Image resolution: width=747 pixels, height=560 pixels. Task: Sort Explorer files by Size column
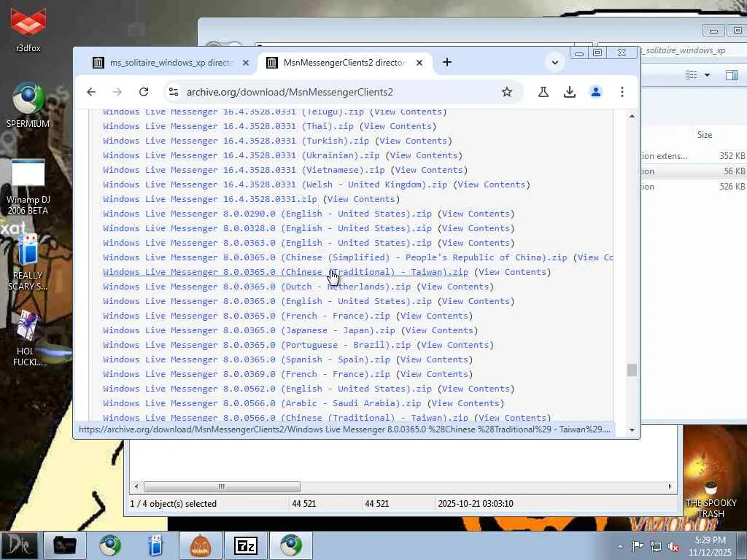705,135
